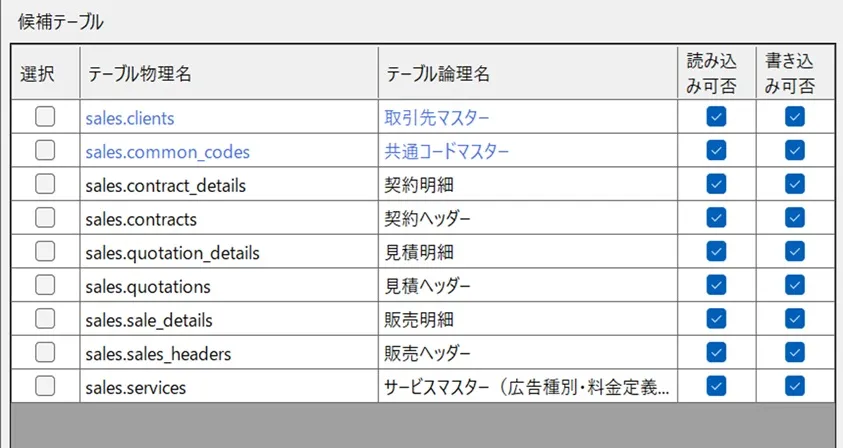Viewport: 843px width, 448px height.
Task: Uncheck 読み込み可否 for sales.services
Action: [716, 386]
